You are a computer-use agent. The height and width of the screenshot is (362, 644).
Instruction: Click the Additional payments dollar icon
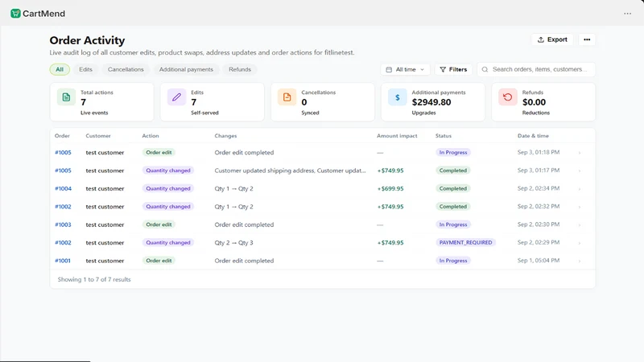[397, 97]
